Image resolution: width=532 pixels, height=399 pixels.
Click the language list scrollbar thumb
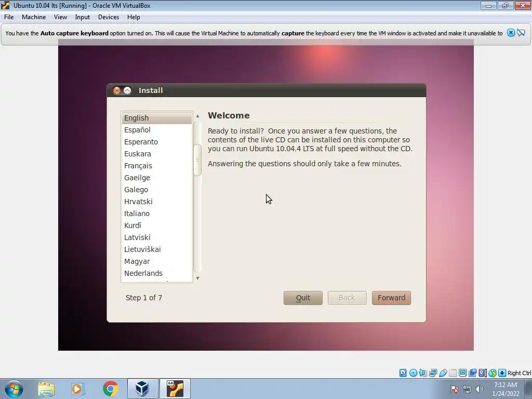coord(197,160)
